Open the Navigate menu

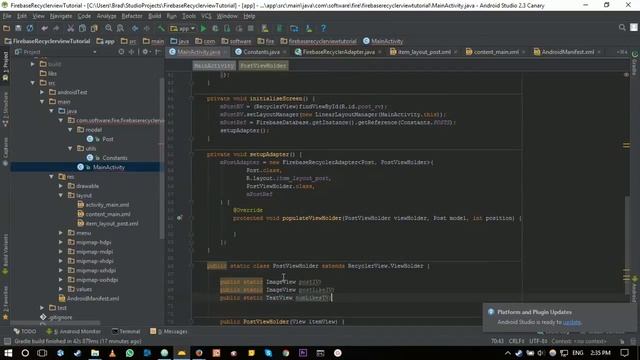coord(61,16)
